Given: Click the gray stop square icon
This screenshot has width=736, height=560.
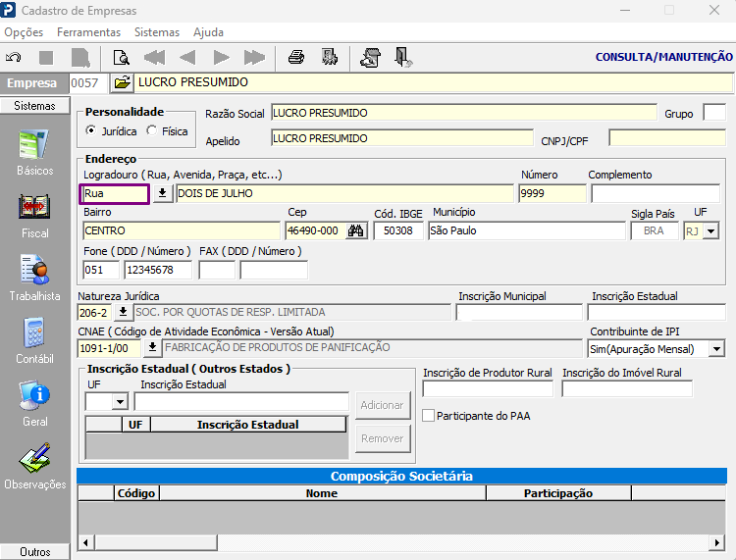Looking at the screenshot, I should click(x=46, y=58).
